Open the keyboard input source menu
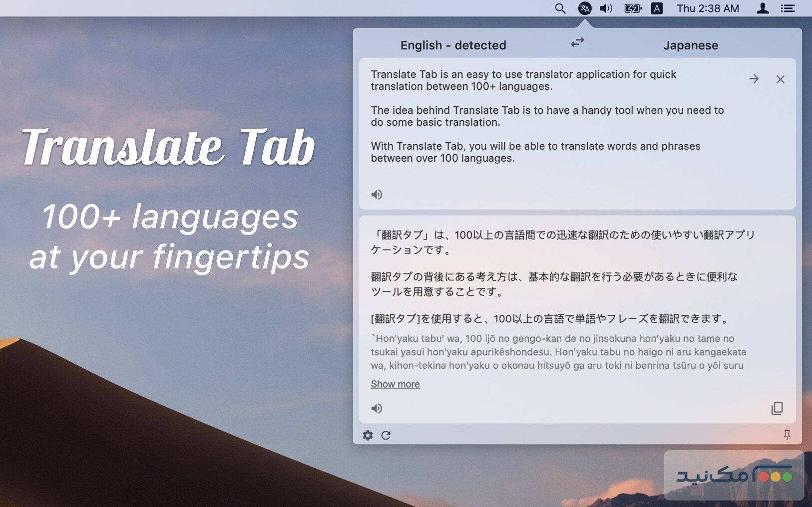The height and width of the screenshot is (507, 812). coord(657,8)
